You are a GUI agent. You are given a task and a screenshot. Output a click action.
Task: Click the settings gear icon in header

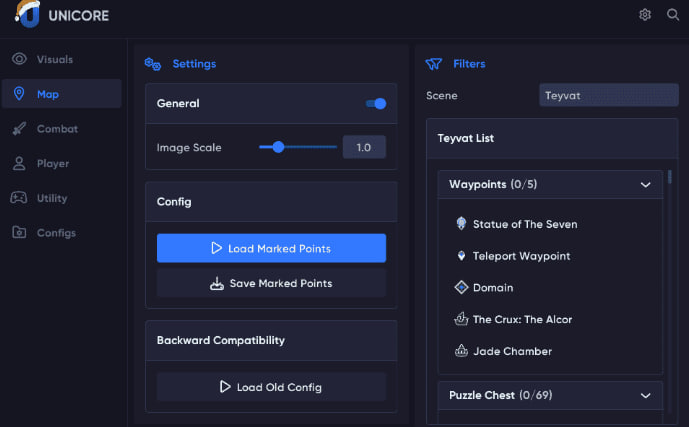pos(645,15)
